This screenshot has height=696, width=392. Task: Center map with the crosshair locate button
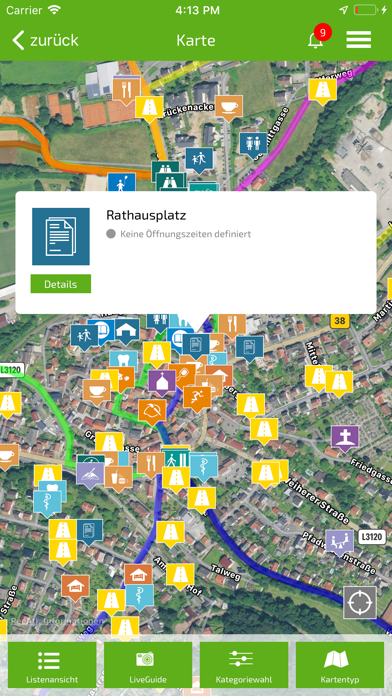[x=360, y=603]
